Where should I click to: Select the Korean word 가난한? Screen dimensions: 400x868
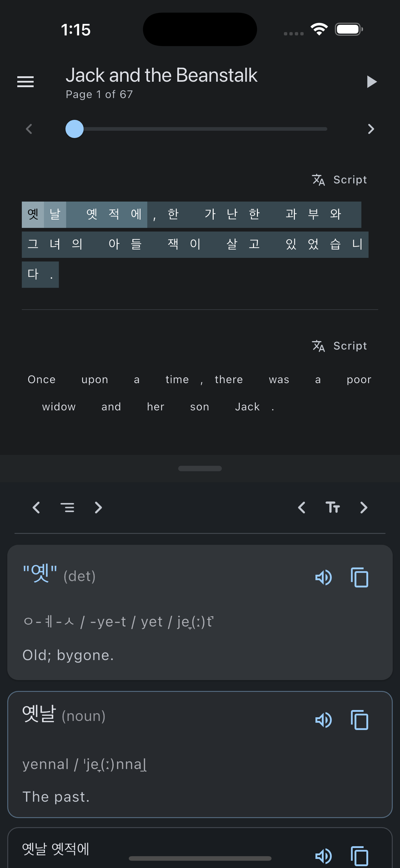[232, 214]
